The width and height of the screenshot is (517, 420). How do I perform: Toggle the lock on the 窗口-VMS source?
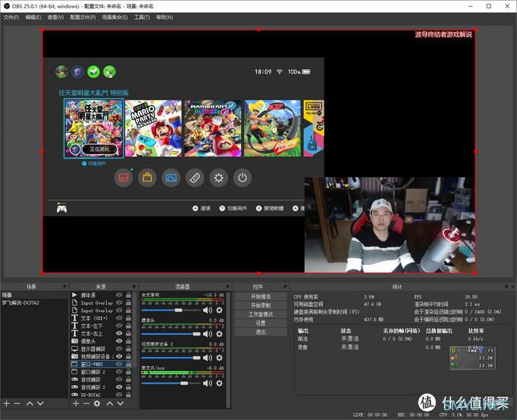tap(128, 364)
